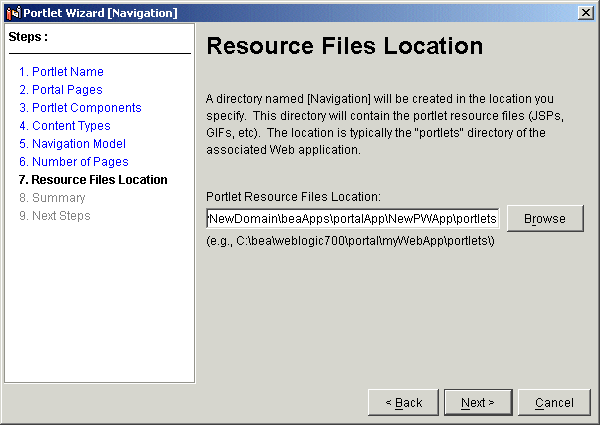Click the Resource Files Location heading
Screen dimensions: 600x425
[x=344, y=46]
